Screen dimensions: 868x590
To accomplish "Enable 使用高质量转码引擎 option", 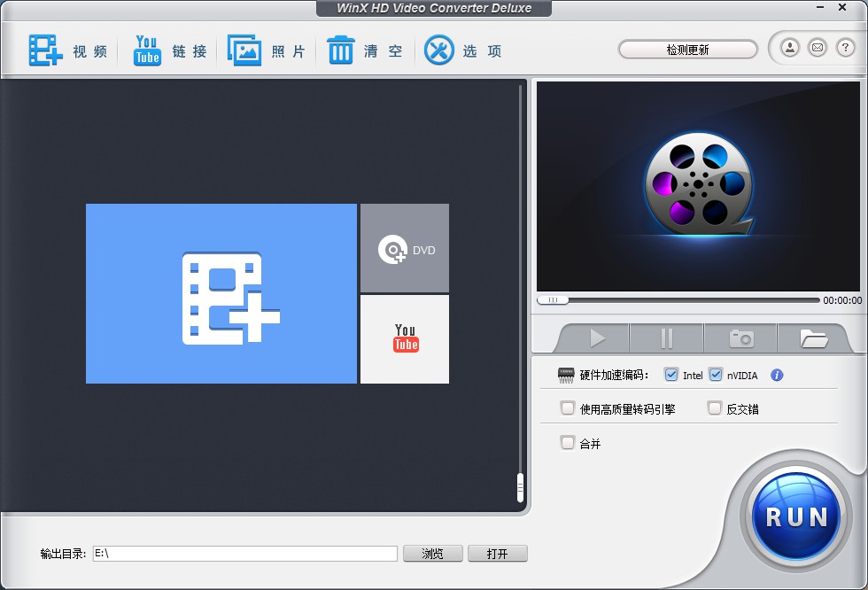I will pos(566,408).
